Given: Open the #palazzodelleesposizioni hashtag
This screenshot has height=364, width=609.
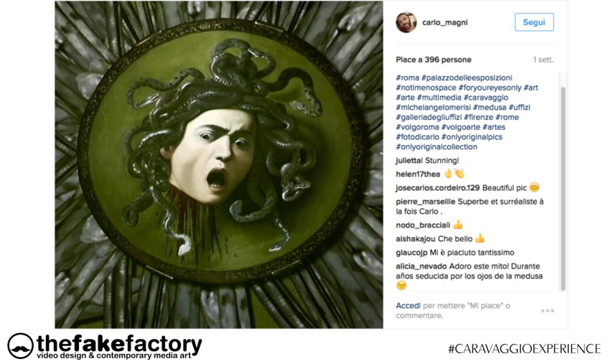Looking at the screenshot, I should tap(467, 78).
